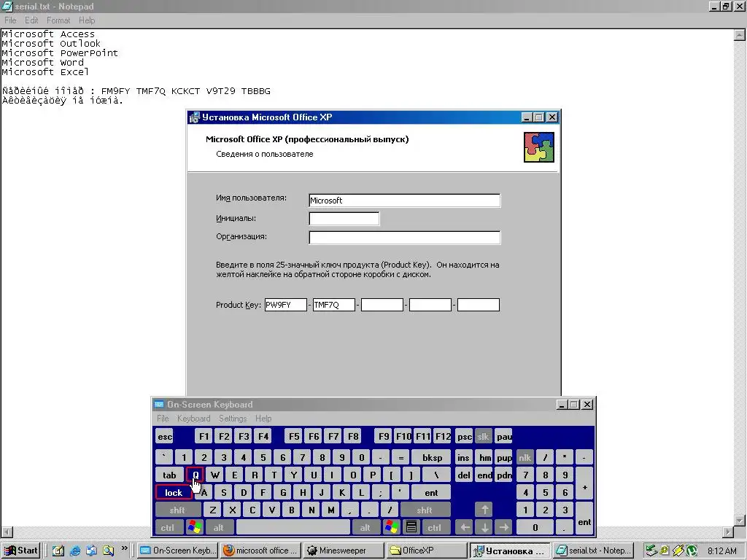
Task: Click the serial key text FM9FY in Notepad
Action: tap(115, 91)
